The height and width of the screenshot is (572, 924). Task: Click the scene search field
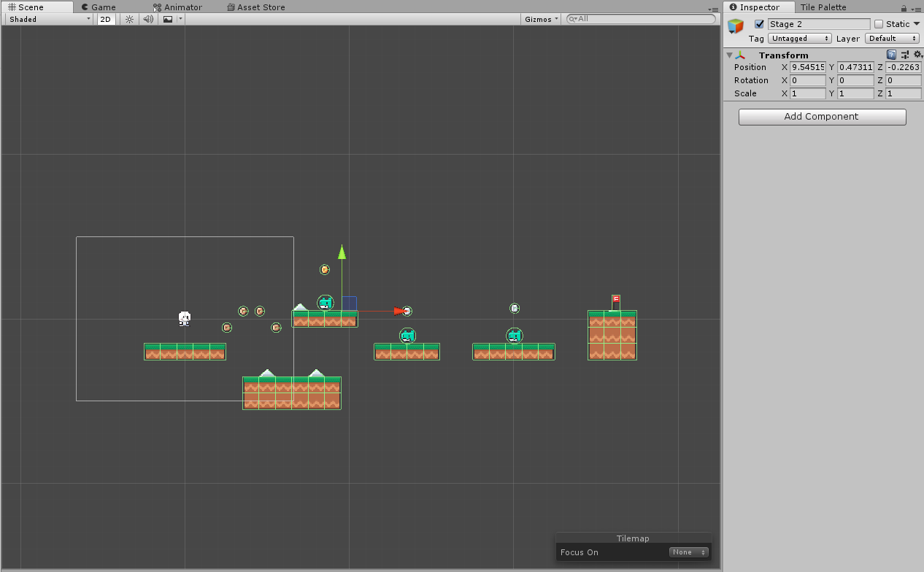pyautogui.click(x=642, y=19)
